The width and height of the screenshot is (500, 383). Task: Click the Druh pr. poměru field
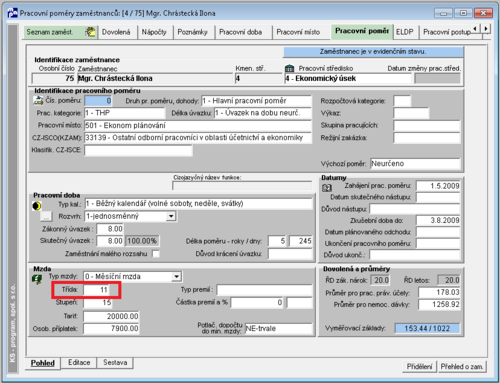pos(256,101)
